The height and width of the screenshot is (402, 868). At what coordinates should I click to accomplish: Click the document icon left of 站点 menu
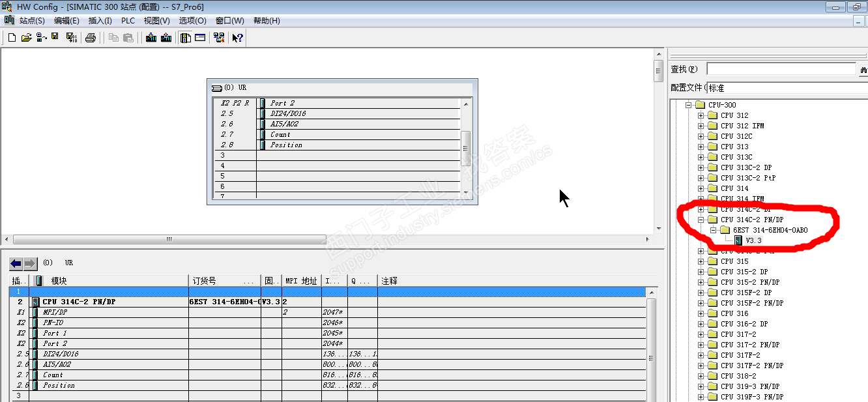click(x=9, y=20)
